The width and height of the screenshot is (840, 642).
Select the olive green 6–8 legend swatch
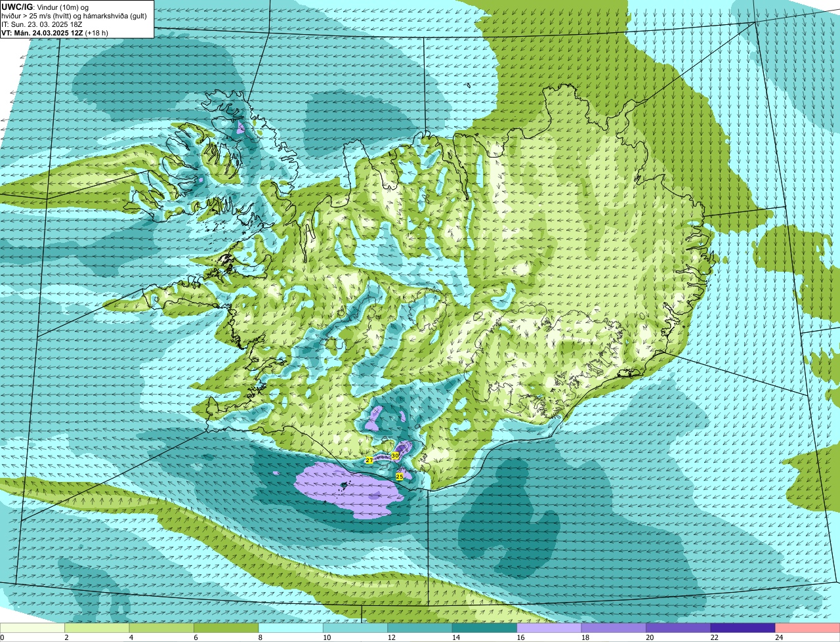[x=226, y=628]
